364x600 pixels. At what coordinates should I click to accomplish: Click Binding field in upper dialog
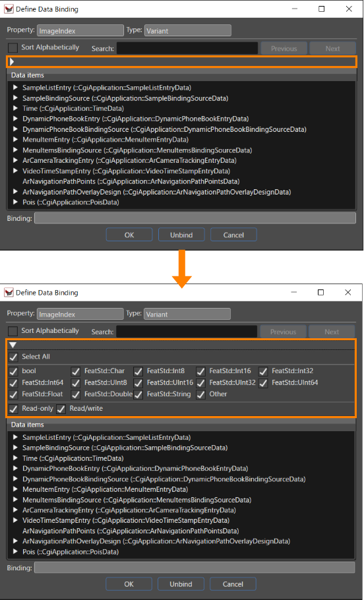coord(195,218)
